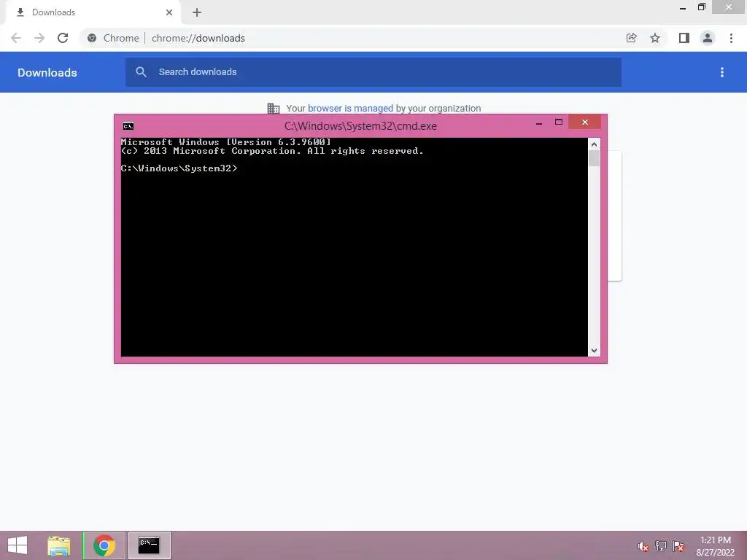
Task: Click the cmd scrollbar thumb
Action: tap(594, 158)
